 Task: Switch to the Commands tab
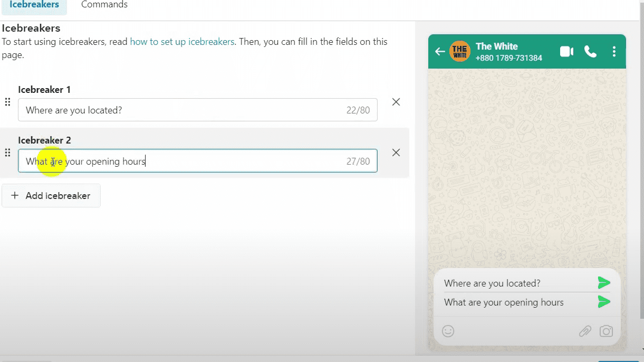click(104, 5)
